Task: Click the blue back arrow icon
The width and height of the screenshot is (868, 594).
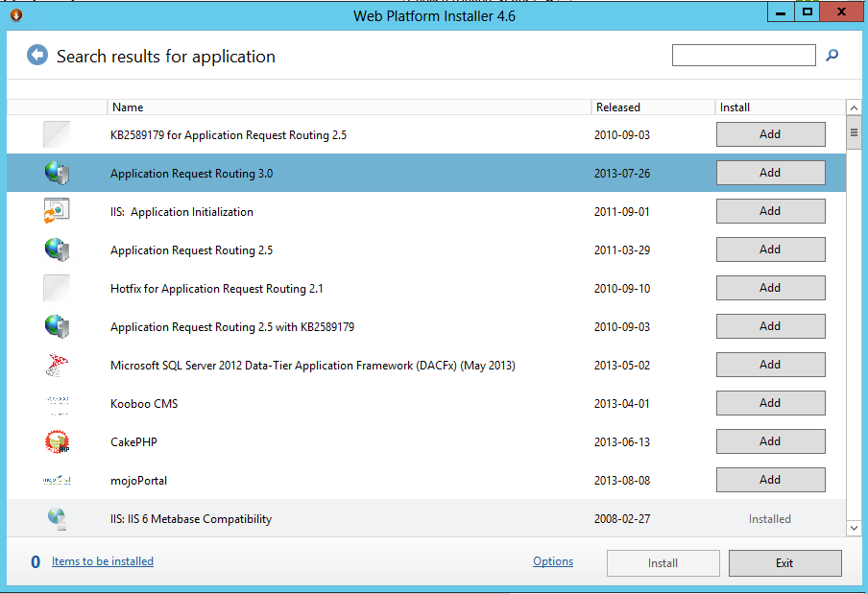Action: point(37,56)
